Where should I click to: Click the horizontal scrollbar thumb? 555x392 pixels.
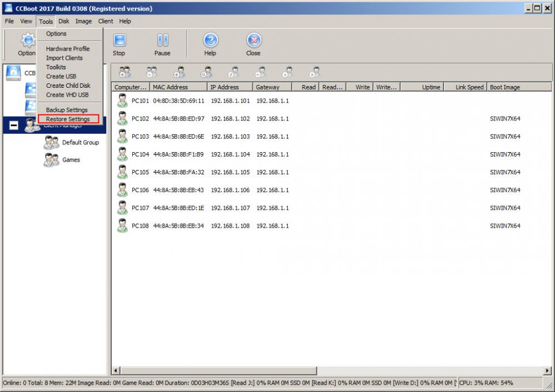point(218,371)
